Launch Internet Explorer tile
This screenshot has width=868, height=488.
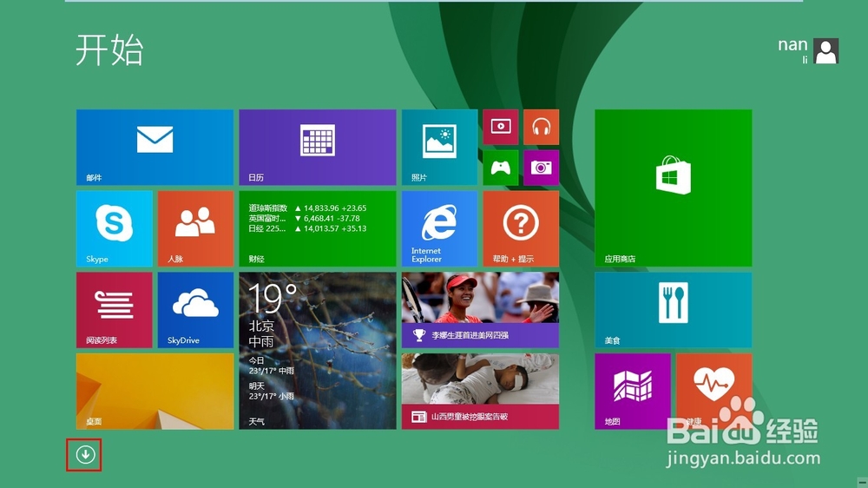pyautogui.click(x=439, y=228)
